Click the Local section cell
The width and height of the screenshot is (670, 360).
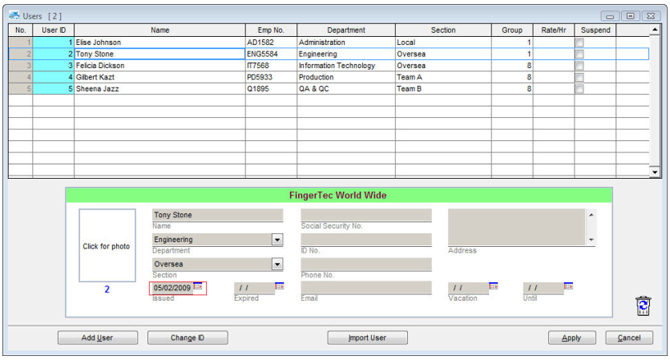pyautogui.click(x=443, y=42)
